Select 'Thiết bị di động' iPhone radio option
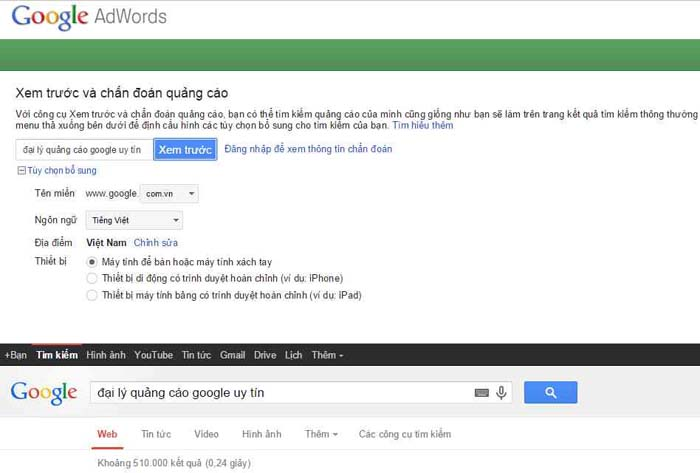This screenshot has height=473, width=700. click(x=92, y=278)
